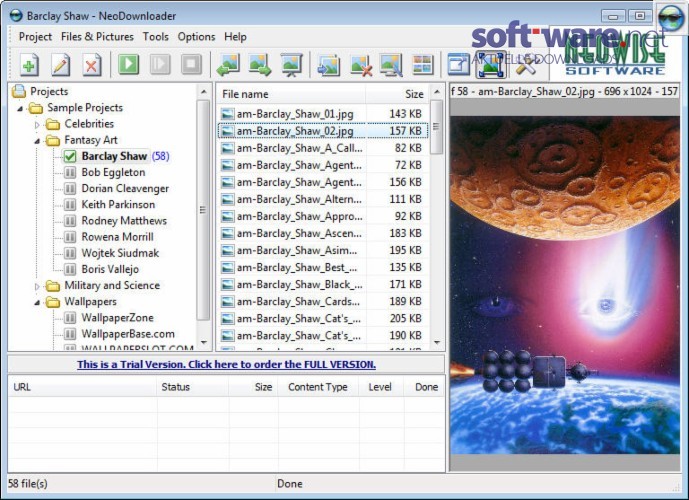Select the WallpaperBase.com project
Image resolution: width=689 pixels, height=500 pixels.
(128, 334)
